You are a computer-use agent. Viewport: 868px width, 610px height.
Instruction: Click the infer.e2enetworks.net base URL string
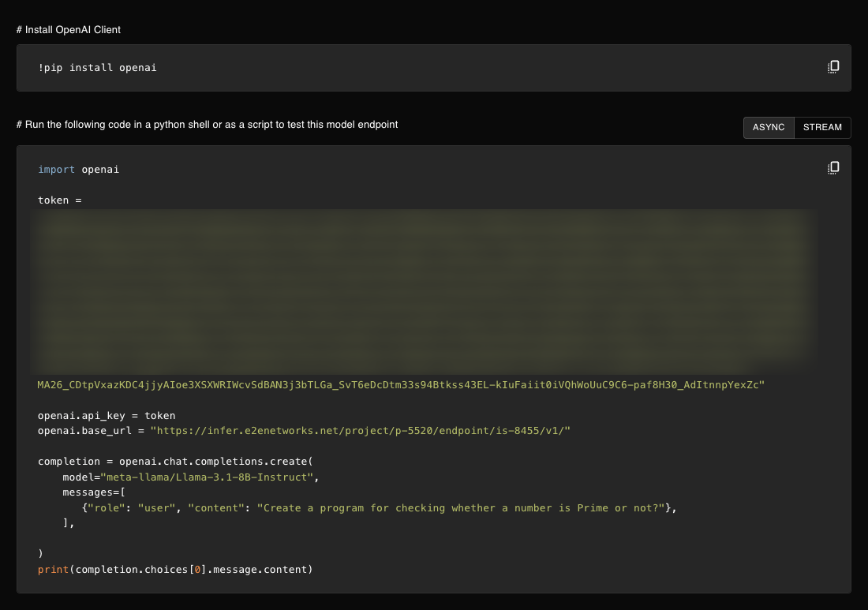[360, 431]
